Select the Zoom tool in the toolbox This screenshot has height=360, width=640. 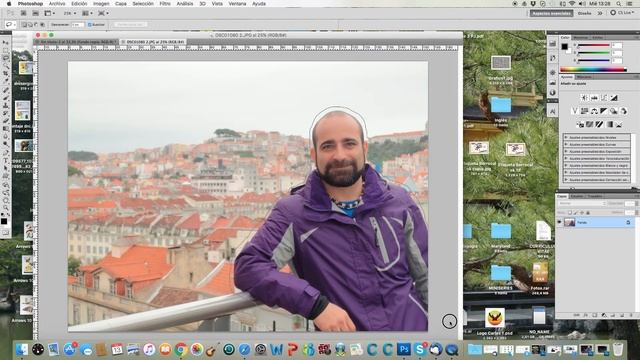[x=6, y=207]
